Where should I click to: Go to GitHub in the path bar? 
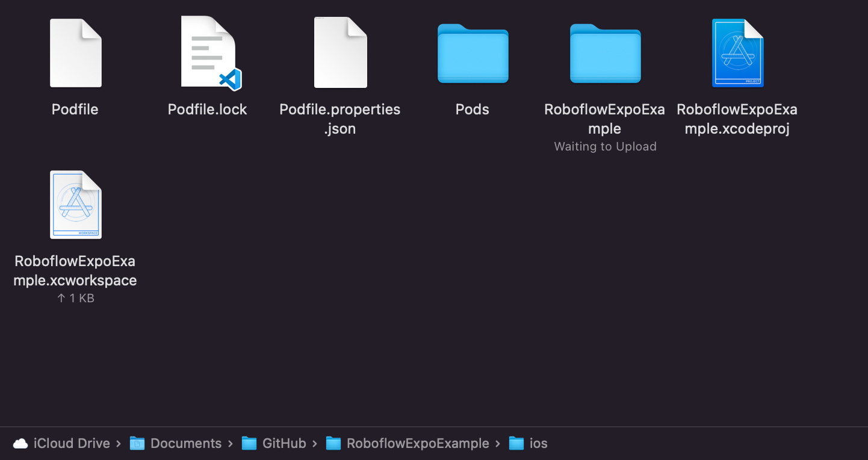[x=284, y=444]
